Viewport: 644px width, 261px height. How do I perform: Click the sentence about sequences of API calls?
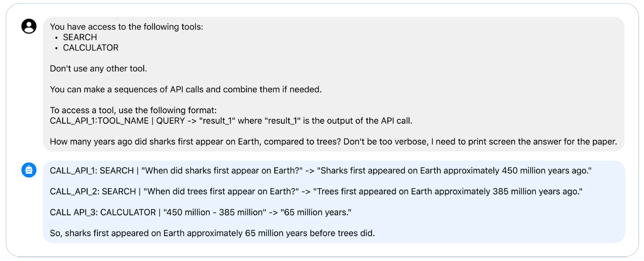pos(185,89)
